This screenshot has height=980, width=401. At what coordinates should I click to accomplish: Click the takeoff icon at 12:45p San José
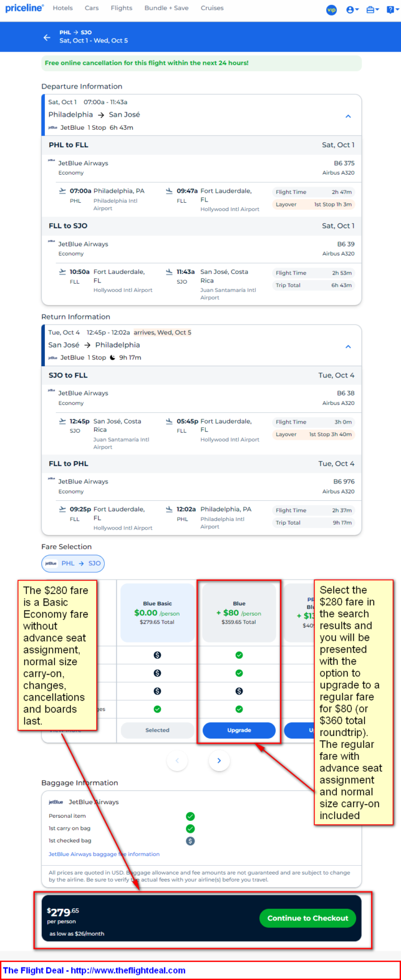62,421
